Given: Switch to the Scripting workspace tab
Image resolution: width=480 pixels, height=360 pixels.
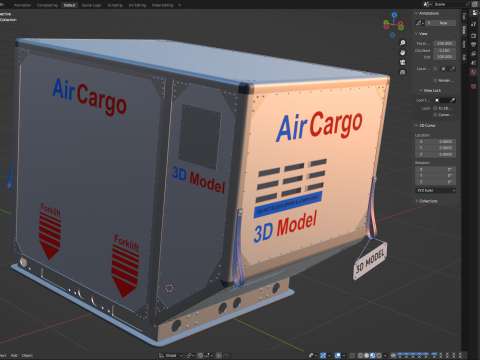Looking at the screenshot, I should coord(115,5).
